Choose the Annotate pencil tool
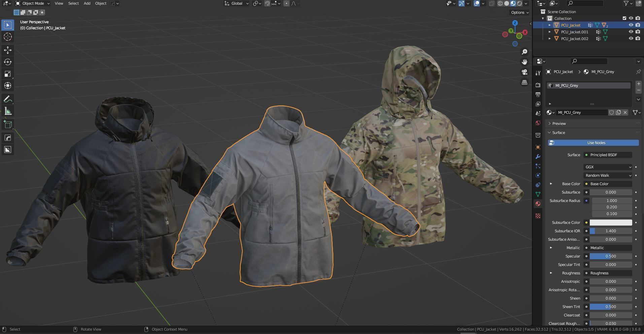Image resolution: width=644 pixels, height=334 pixels. 8,99
